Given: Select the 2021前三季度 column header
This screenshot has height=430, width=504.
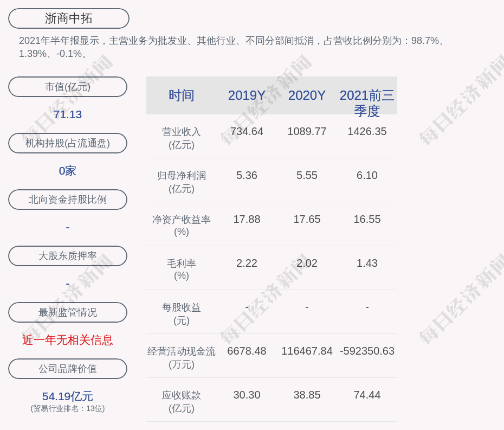Looking at the screenshot, I should pos(367,102).
